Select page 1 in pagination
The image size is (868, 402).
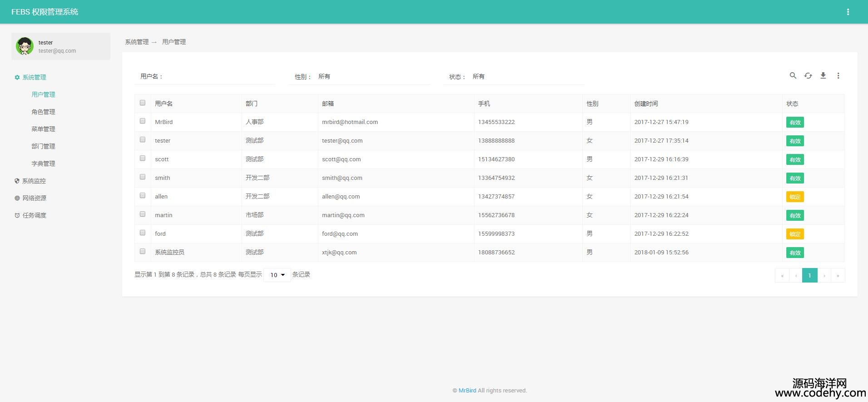pos(809,275)
